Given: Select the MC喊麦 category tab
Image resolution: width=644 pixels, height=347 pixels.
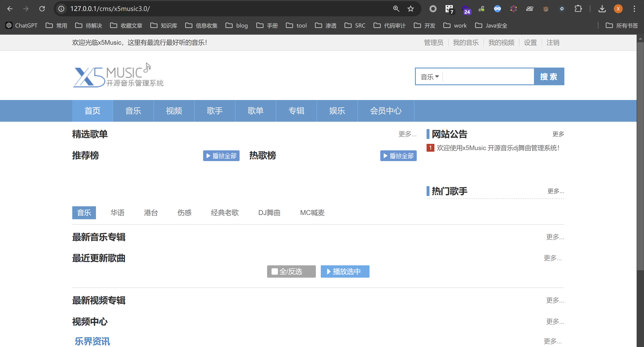Looking at the screenshot, I should [x=312, y=213].
